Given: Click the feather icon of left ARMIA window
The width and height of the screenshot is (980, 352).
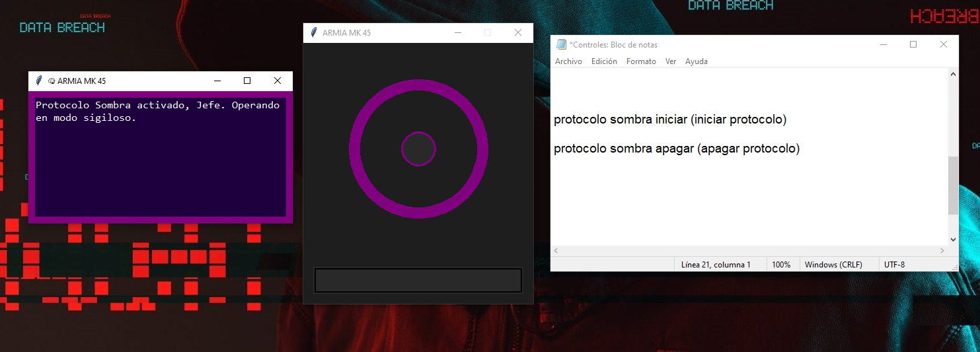Looking at the screenshot, I should click(x=39, y=81).
